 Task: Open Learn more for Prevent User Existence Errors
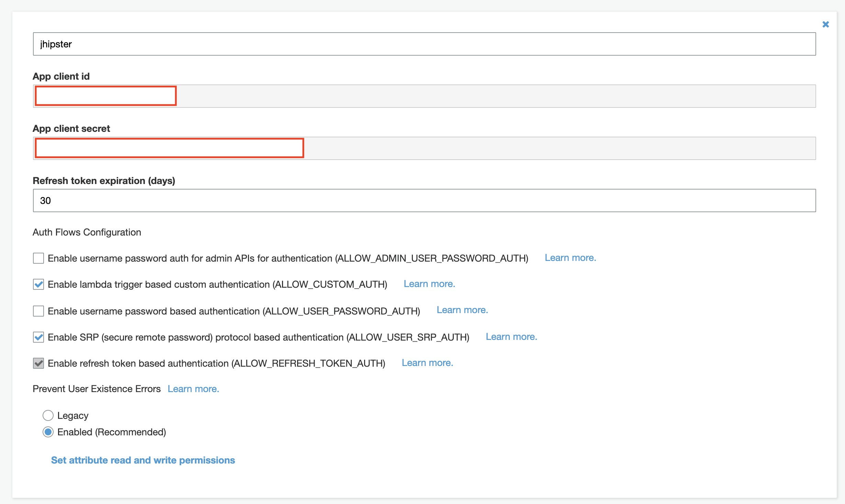[193, 389]
